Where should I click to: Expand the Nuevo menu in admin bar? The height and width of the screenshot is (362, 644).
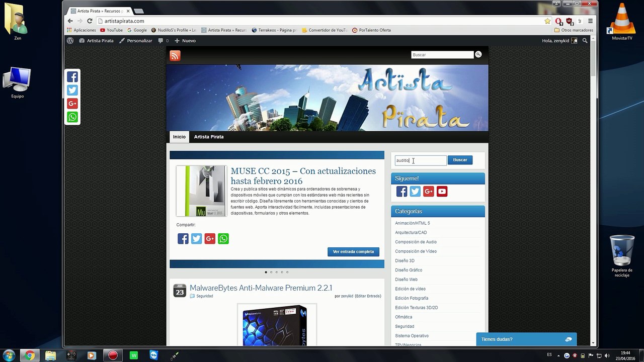[x=185, y=41]
